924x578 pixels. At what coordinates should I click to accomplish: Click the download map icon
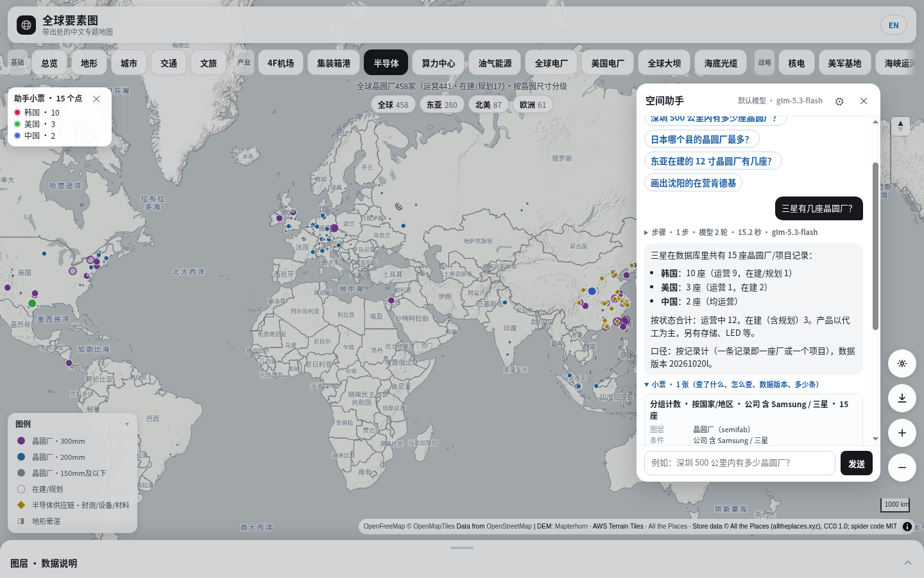[902, 398]
